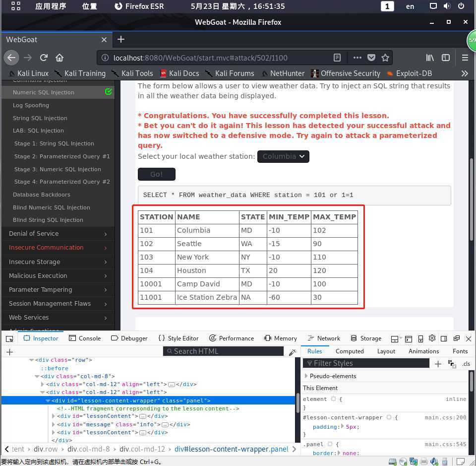Open activities grid icon in top bar
This screenshot has width=476, height=466.
coord(16,6)
